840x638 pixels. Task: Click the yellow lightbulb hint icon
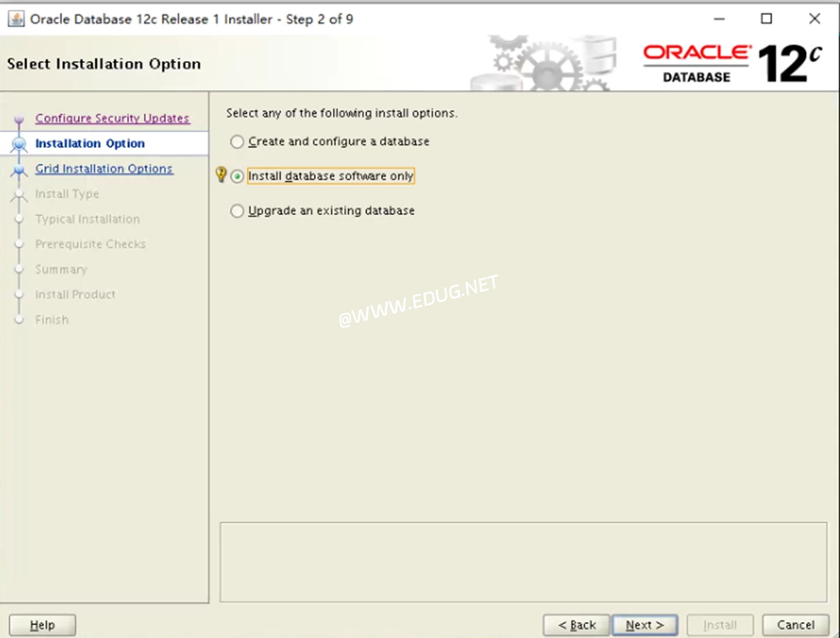pos(221,174)
